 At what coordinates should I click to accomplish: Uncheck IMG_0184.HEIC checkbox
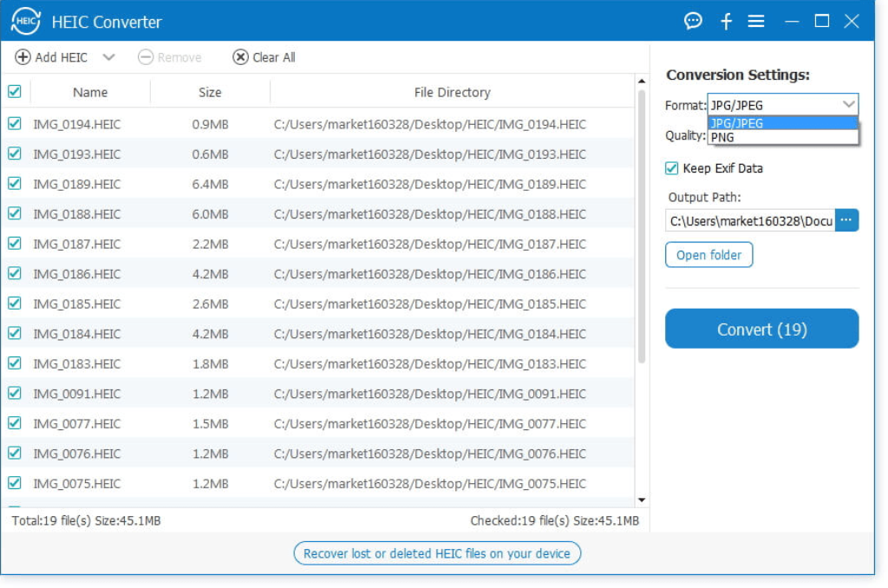pos(15,333)
